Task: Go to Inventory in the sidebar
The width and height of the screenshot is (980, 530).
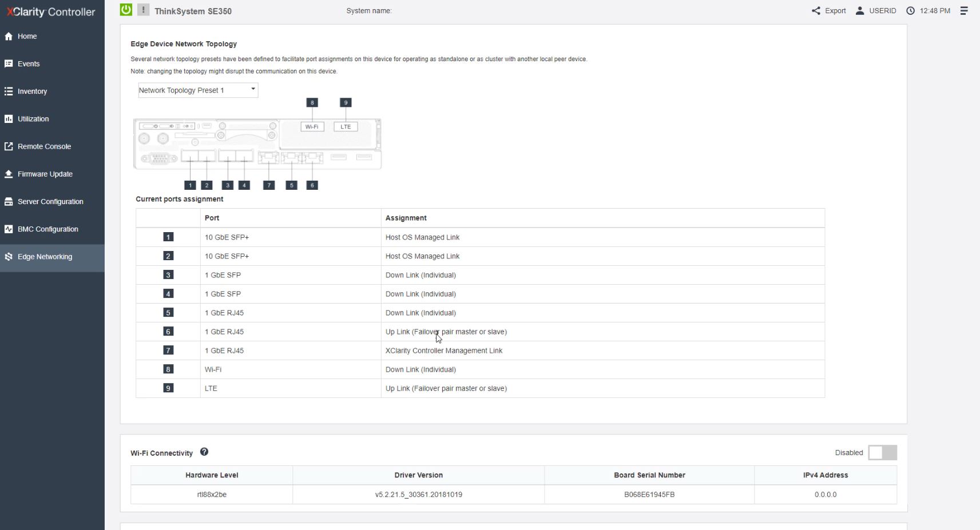Action: pyautogui.click(x=32, y=91)
